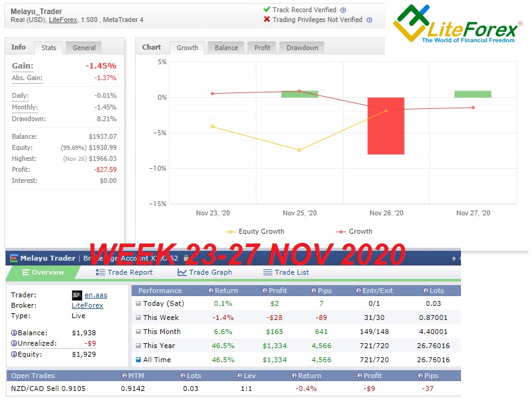
Task: Click the Daily: label link
Action: tap(20, 95)
